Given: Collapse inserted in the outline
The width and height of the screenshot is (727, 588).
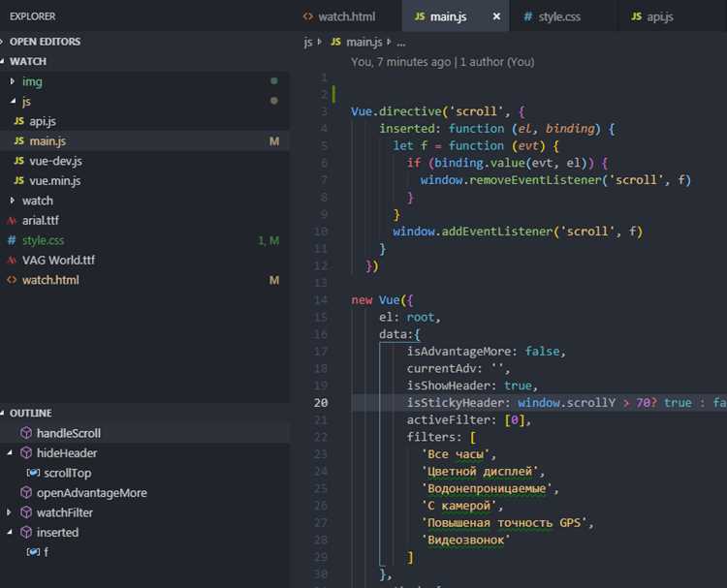Looking at the screenshot, I should [x=10, y=533].
